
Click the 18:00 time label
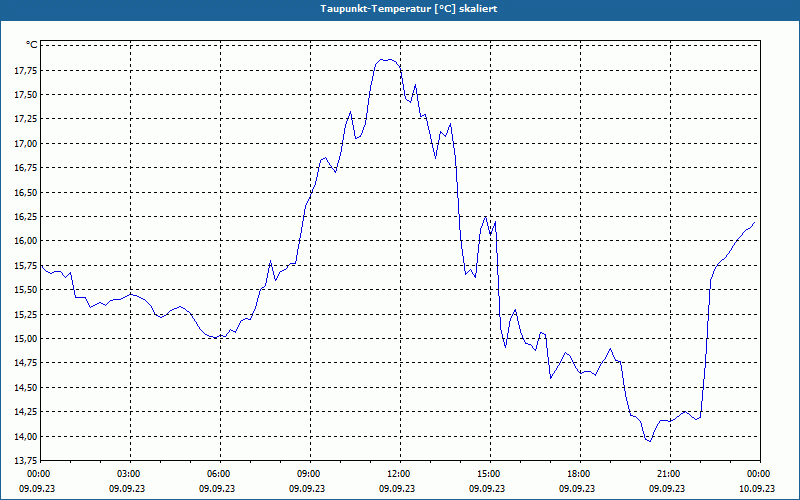tap(577, 474)
